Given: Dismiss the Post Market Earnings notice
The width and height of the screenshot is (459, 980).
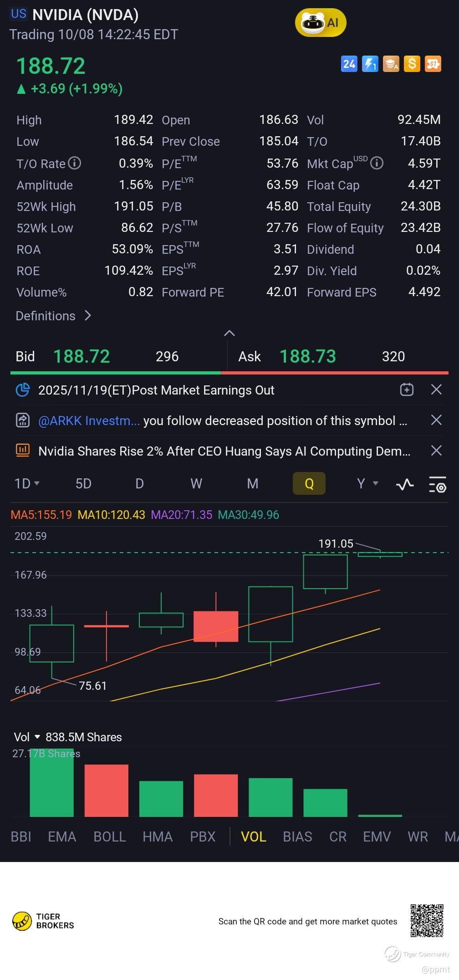Looking at the screenshot, I should [x=436, y=390].
